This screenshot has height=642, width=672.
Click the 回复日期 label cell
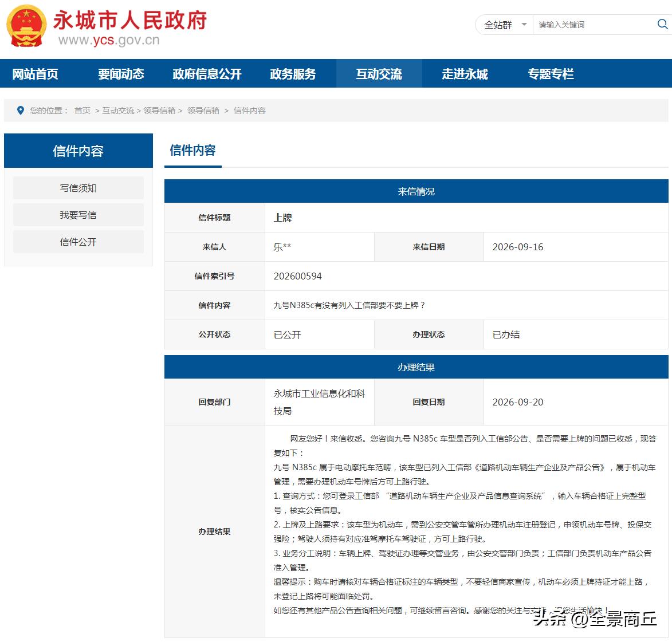[x=429, y=402]
